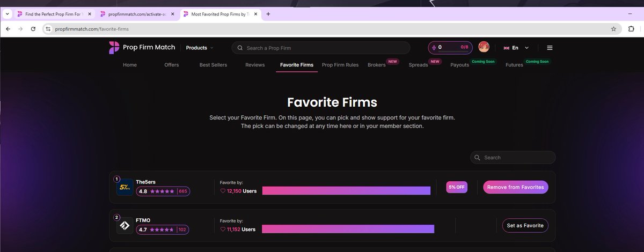Reload the page with refresh icon
Image resolution: width=644 pixels, height=252 pixels.
[34, 28]
